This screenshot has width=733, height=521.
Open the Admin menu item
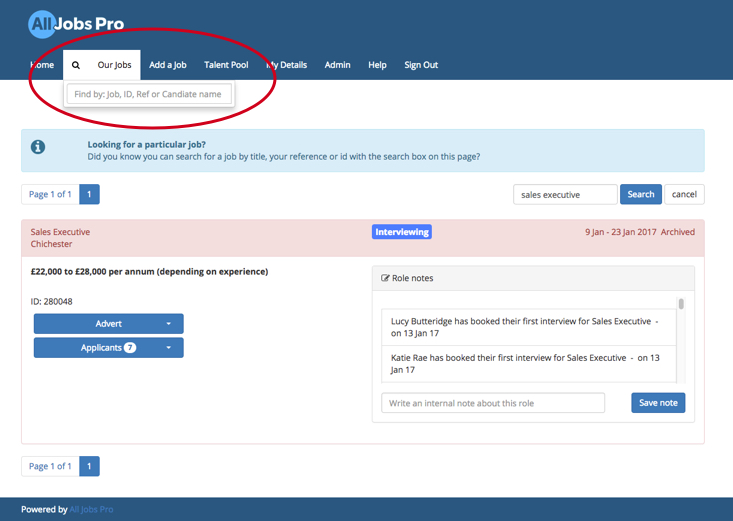(x=338, y=65)
